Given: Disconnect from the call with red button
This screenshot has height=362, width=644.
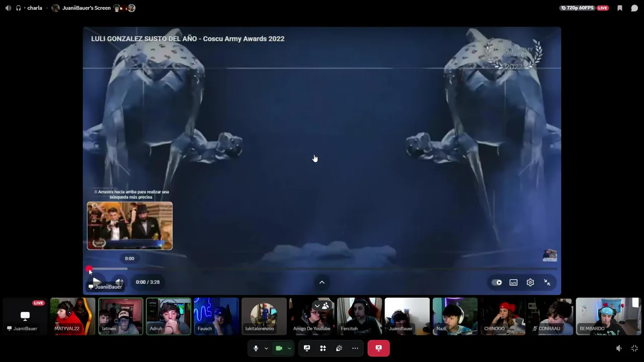Looking at the screenshot, I should [378, 348].
